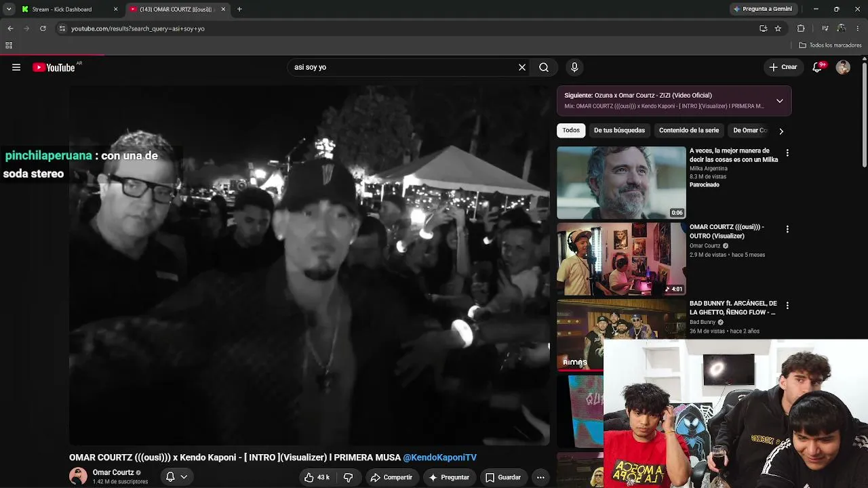Click the Milka Argentina channel name
The image size is (868, 488).
pyautogui.click(x=709, y=169)
